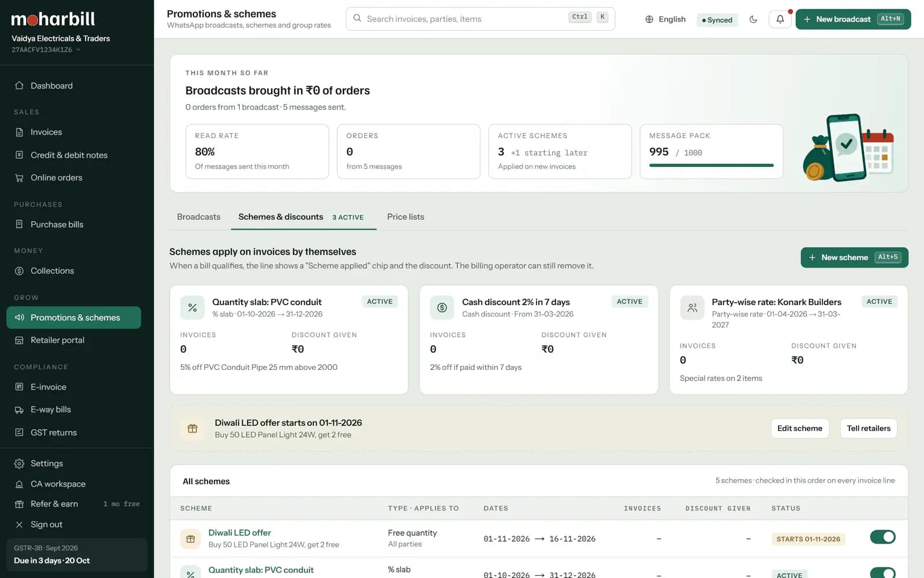The width and height of the screenshot is (924, 578).
Task: Open the E-invoice sidebar item
Action: (73, 387)
